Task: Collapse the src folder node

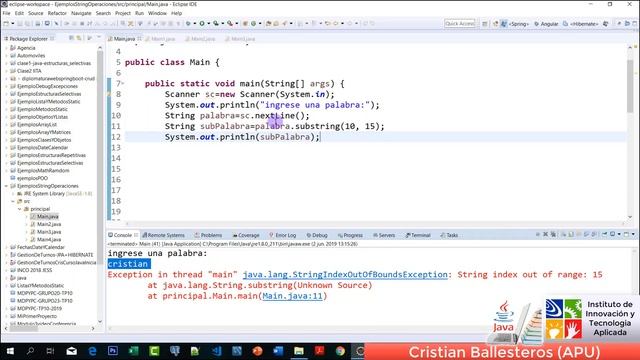Action: tap(13, 202)
